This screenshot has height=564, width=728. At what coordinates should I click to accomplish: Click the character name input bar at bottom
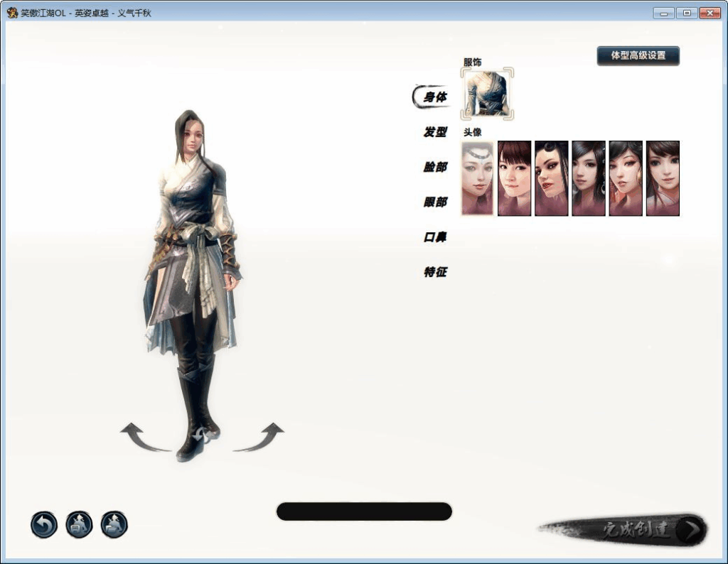364,511
